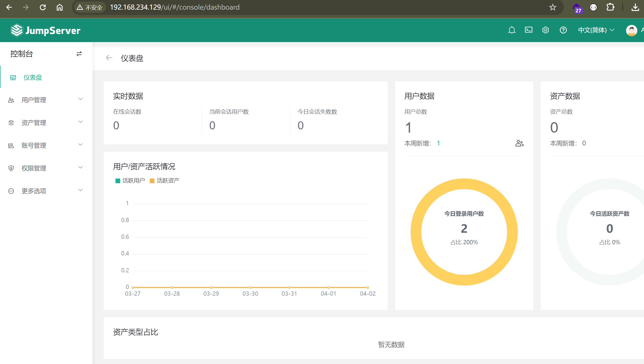
Task: Open the help question mark icon
Action: point(563,30)
